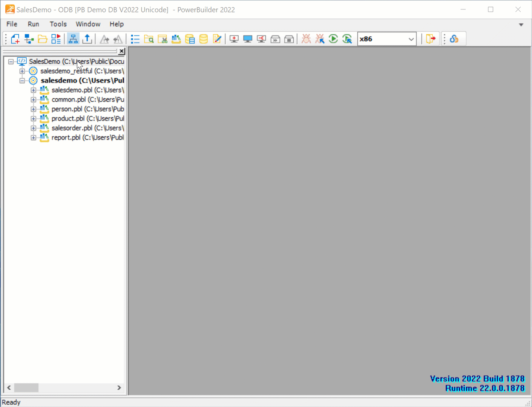Select the product.pbl tree row
Image resolution: width=532 pixels, height=407 pixels.
(88, 118)
